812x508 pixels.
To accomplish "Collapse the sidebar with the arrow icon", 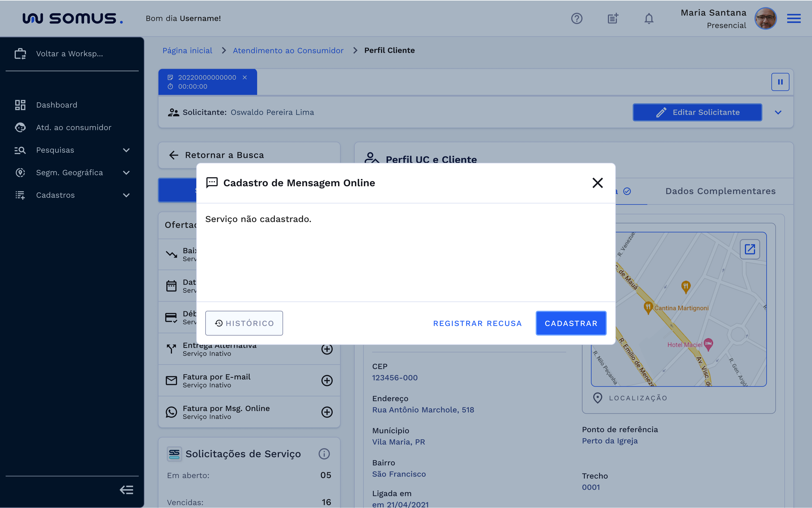I will tap(126, 490).
